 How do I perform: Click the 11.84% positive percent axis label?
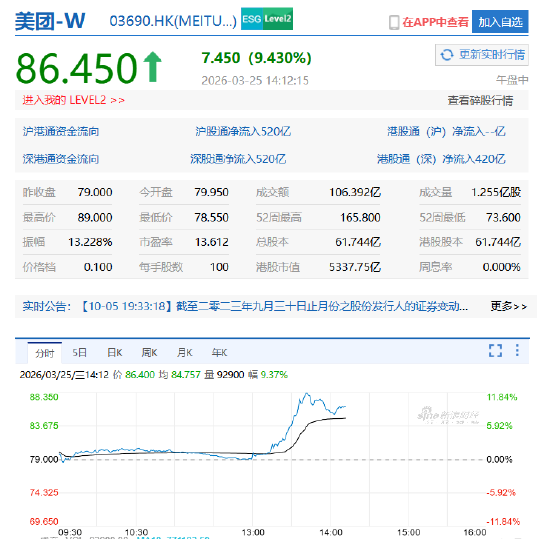coord(502,397)
